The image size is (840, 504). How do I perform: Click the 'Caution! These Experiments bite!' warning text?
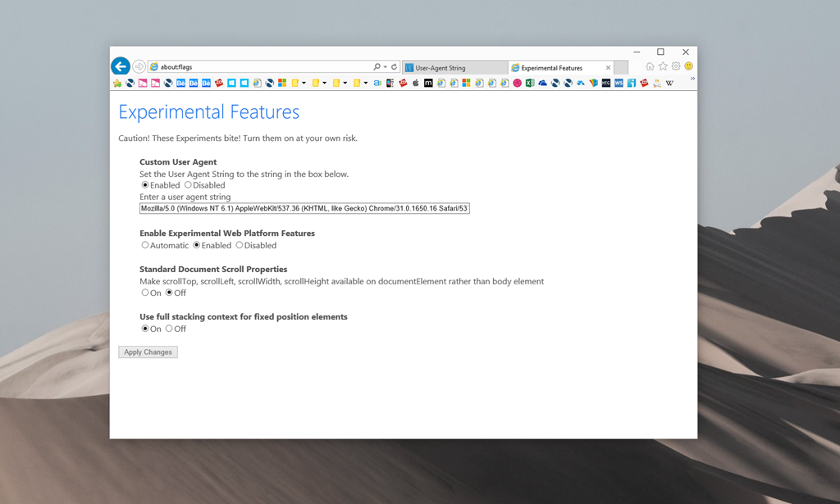tap(238, 138)
